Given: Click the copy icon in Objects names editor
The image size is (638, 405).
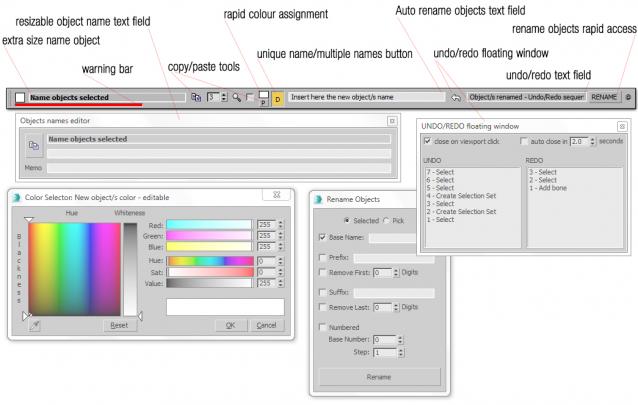Looking at the screenshot, I should pos(33,146).
